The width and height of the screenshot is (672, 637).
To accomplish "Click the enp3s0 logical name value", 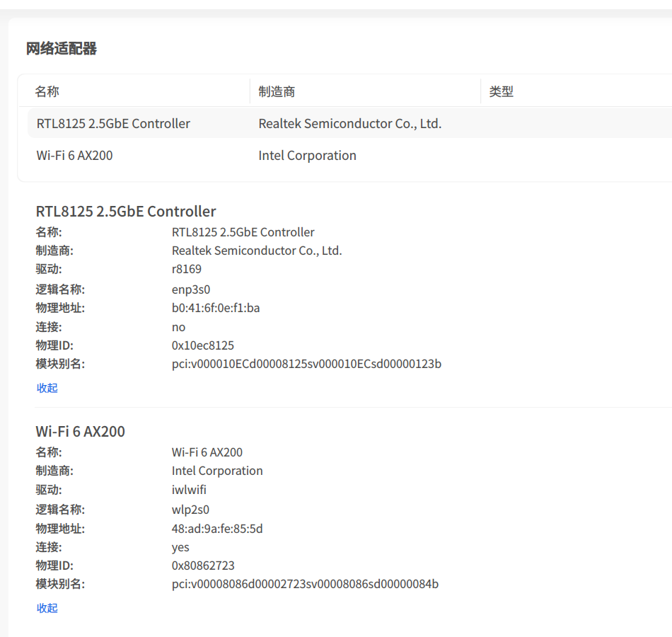I will click(x=191, y=289).
